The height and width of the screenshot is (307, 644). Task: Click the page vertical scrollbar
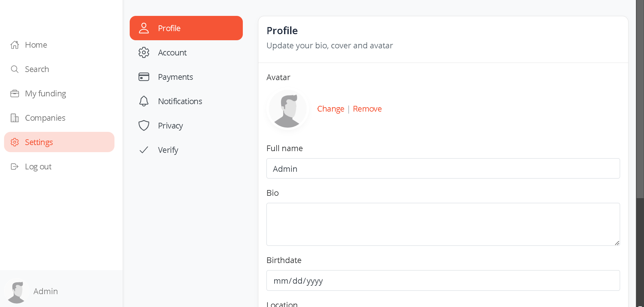(640, 153)
